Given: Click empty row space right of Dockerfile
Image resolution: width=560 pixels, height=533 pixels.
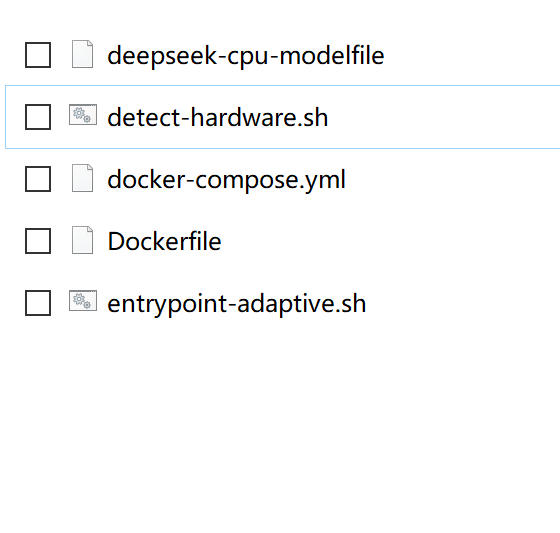Looking at the screenshot, I should (389, 241).
